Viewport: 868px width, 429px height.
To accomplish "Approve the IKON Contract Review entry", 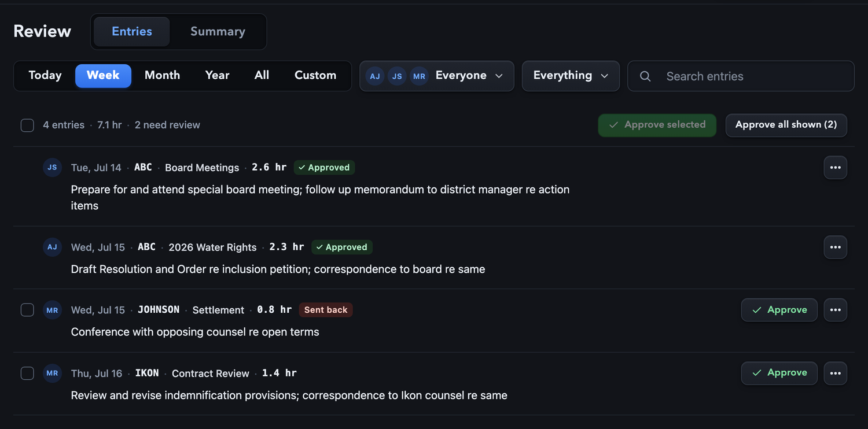I will (779, 373).
